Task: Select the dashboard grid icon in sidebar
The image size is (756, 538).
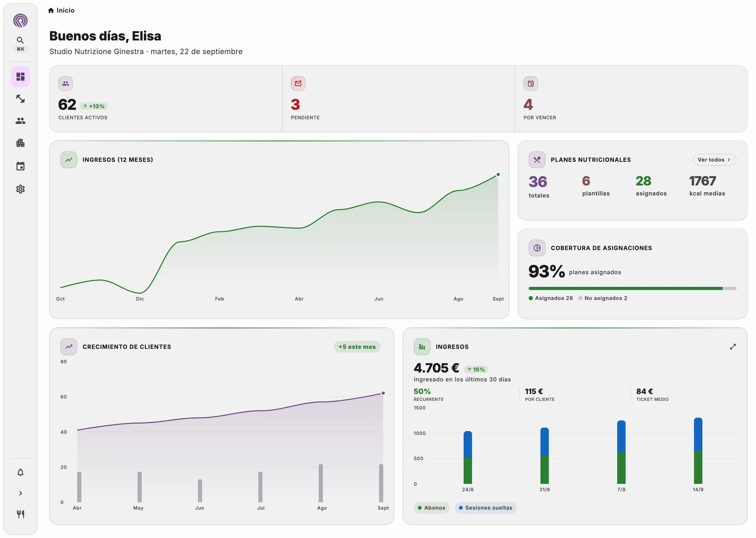Action: click(20, 77)
